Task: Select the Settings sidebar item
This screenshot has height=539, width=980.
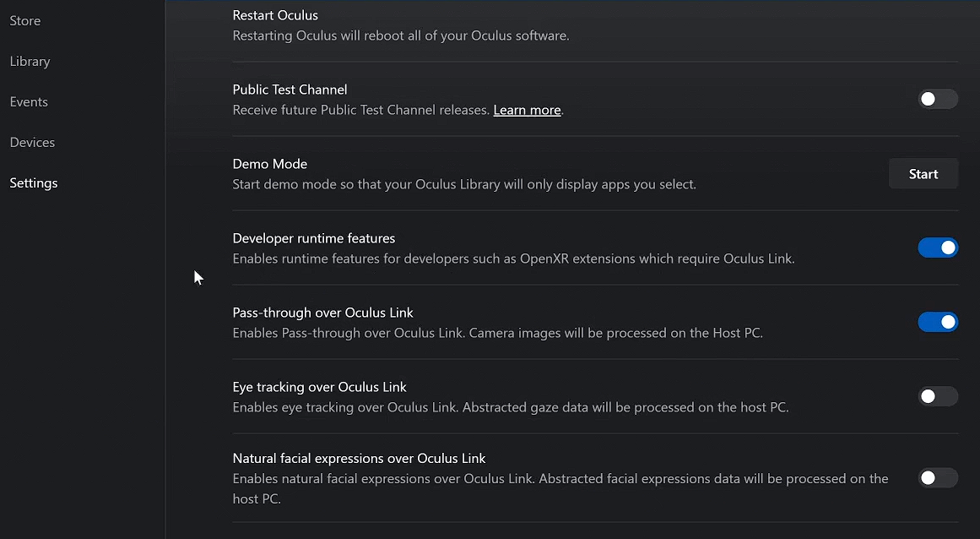Action: 34,183
